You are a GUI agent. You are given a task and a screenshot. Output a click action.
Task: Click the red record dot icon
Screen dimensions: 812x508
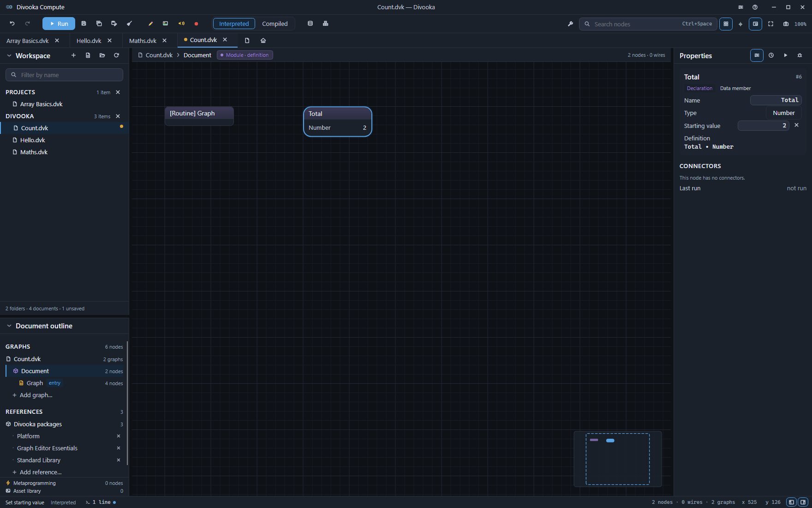(196, 24)
